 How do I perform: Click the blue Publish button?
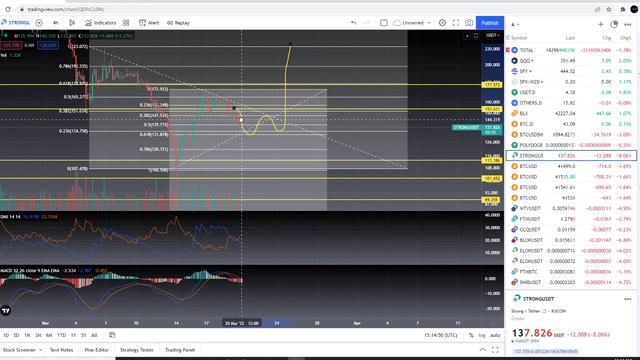pyautogui.click(x=490, y=23)
